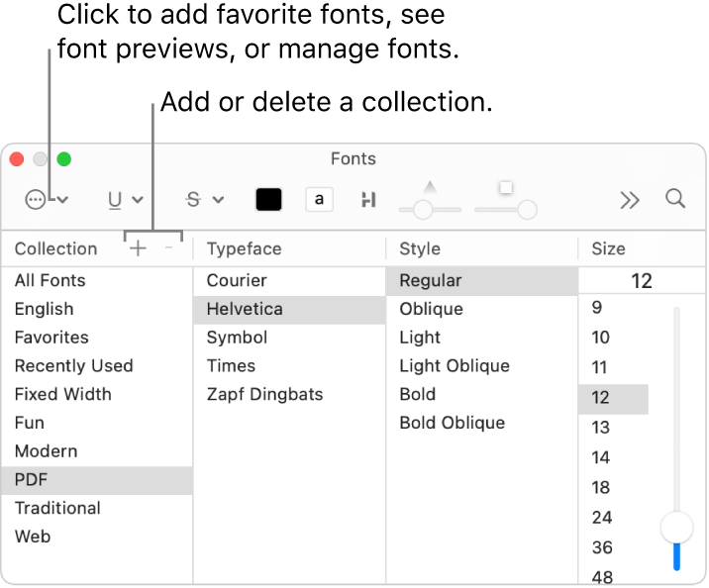
Task: Choose the Zapf Dingbats typeface
Action: [264, 394]
